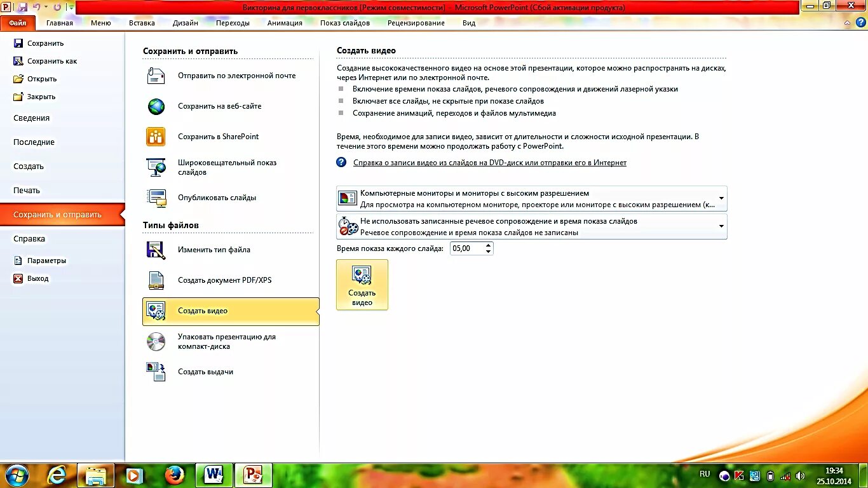
Task: Click Широковещательный показ слайдов label
Action: tap(227, 168)
